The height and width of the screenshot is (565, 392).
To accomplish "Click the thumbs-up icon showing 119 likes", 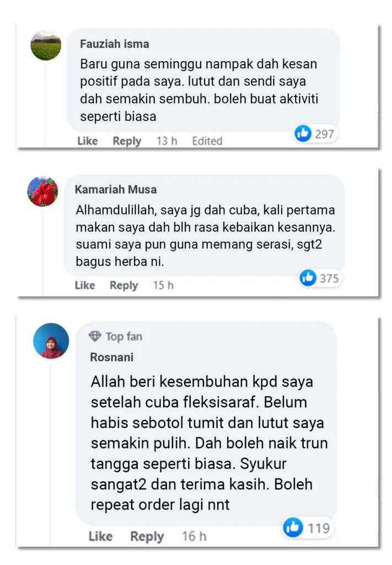I will click(x=293, y=527).
